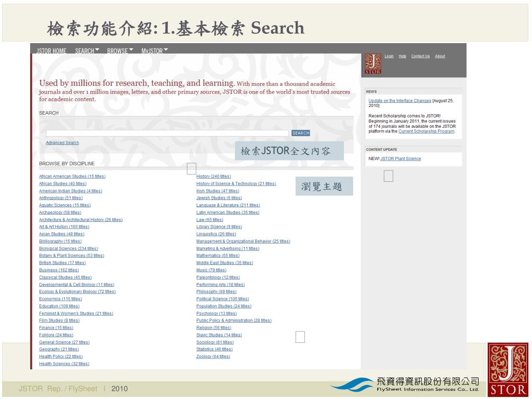Click the Login link
532x399 pixels.
click(x=389, y=56)
